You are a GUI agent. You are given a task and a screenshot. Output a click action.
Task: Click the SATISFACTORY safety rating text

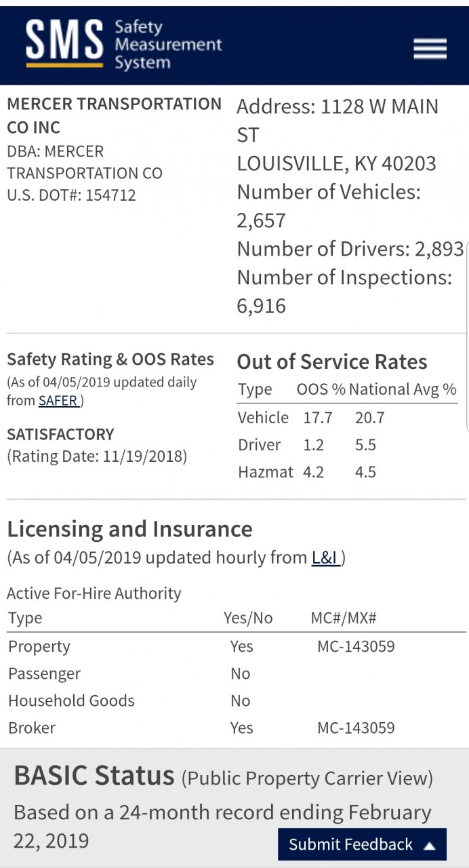(x=60, y=434)
